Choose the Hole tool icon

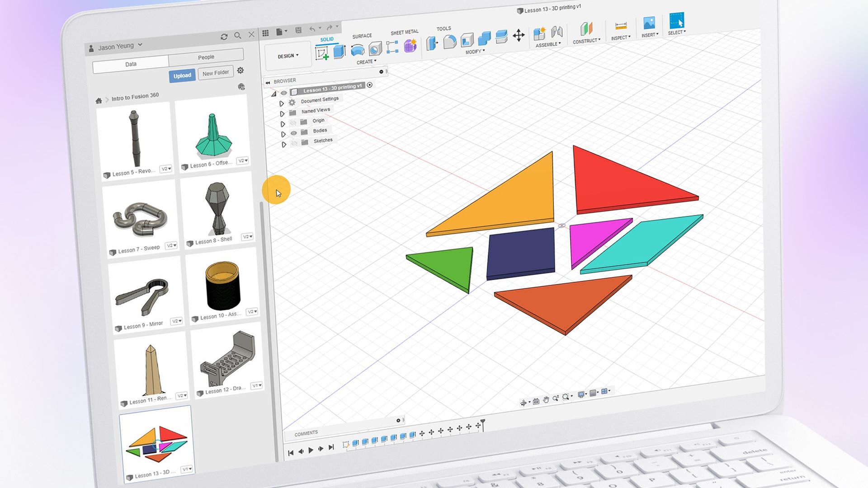375,48
